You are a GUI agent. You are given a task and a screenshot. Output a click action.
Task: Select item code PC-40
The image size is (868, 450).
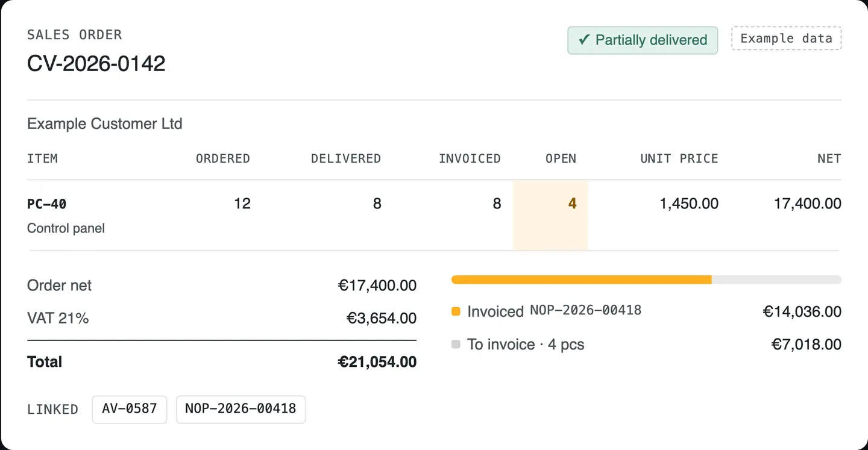coord(47,204)
